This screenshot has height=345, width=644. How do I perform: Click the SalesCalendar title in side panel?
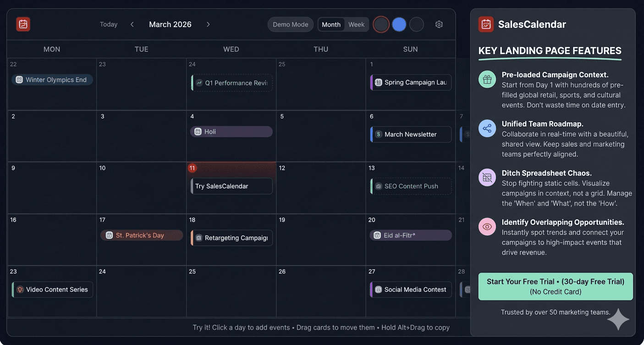click(x=532, y=25)
